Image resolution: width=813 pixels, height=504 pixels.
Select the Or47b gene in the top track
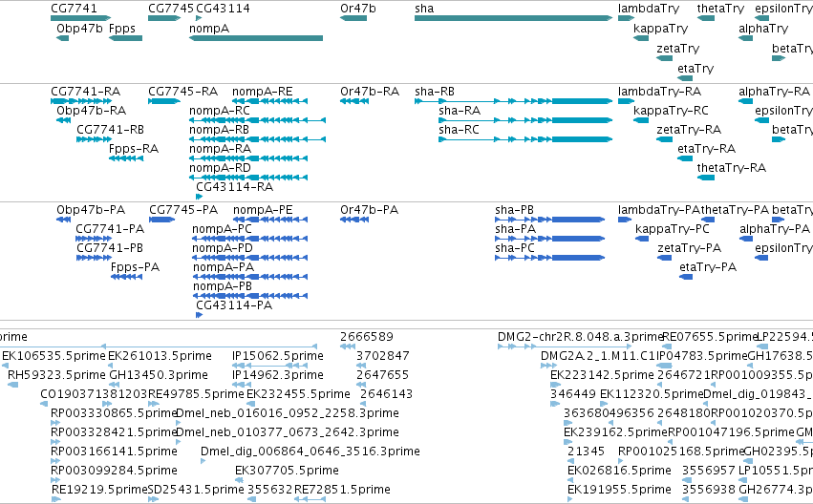353,18
